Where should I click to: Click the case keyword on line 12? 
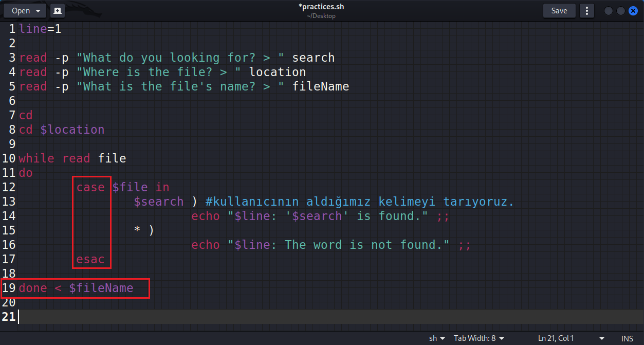[90, 187]
